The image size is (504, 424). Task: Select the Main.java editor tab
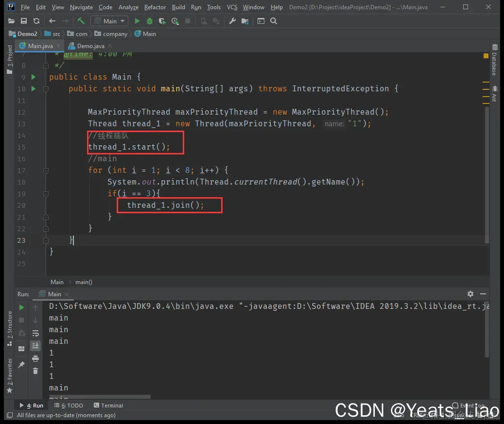click(x=40, y=46)
